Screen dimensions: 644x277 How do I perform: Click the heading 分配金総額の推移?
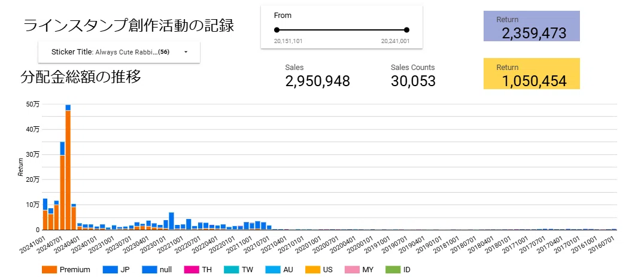[81, 77]
